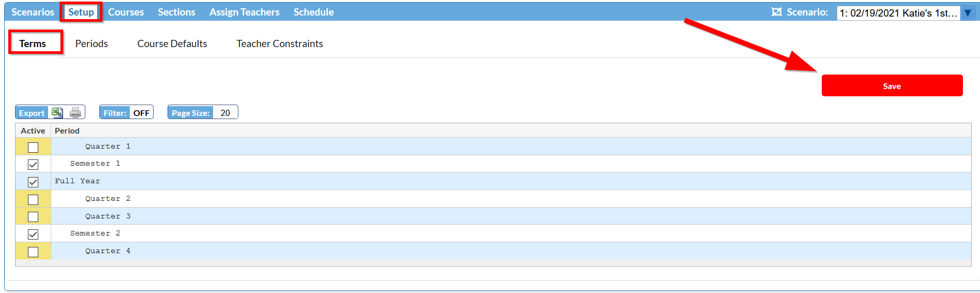Open the Setup menu

(x=81, y=12)
